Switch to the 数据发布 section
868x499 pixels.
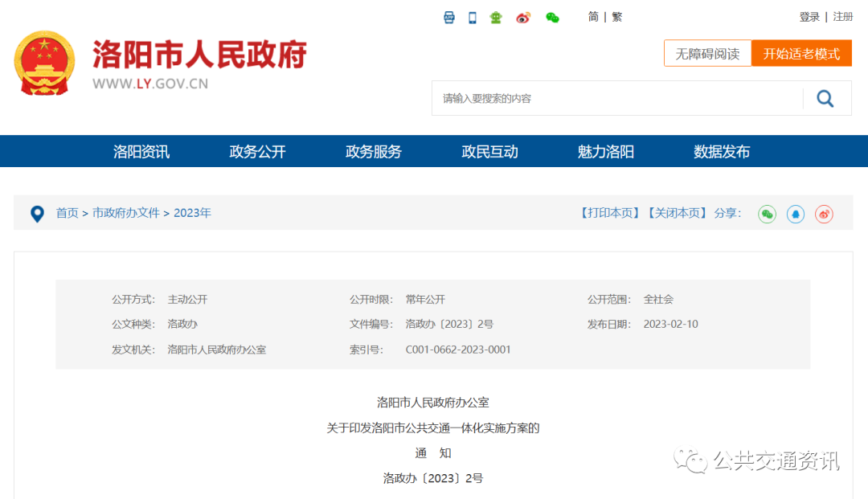719,151
